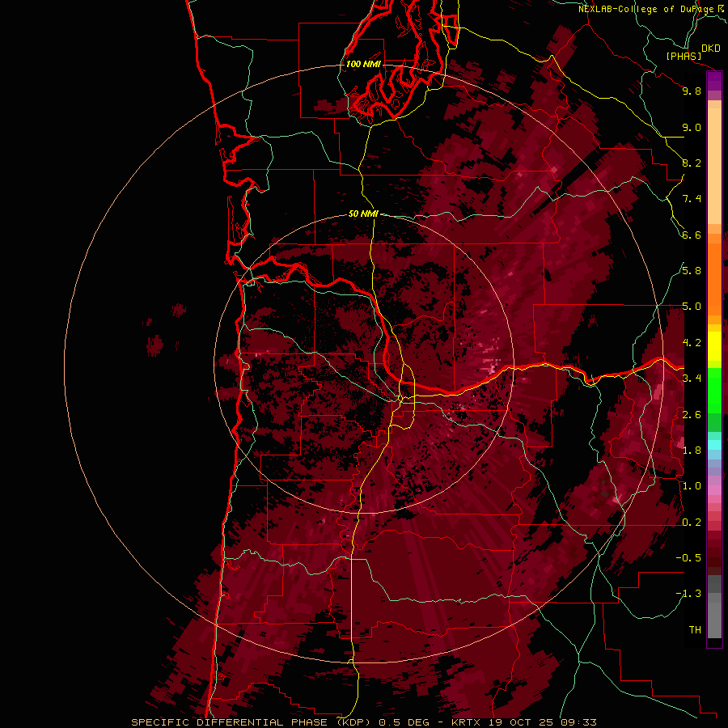Click the 3.4 value on the color scale
The height and width of the screenshot is (728, 728).
pos(692,379)
